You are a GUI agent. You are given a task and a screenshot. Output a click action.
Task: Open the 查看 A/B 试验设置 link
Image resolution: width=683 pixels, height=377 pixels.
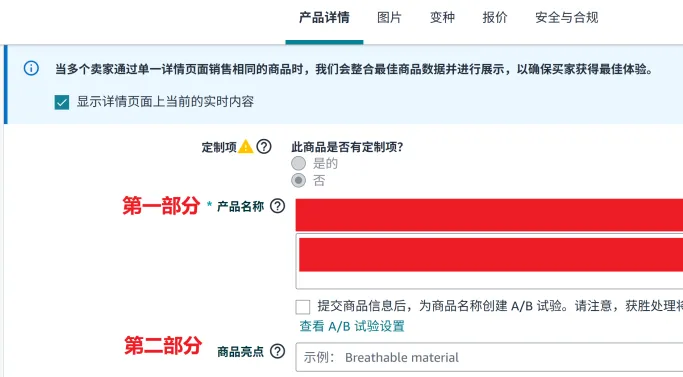[352, 326]
